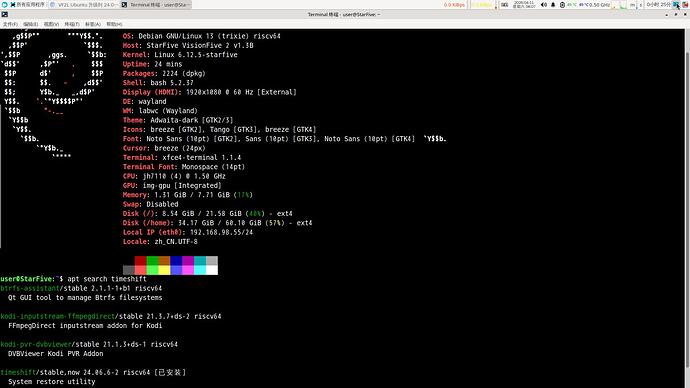Click the 'Icons: breeze [GTK2]' line
This screenshot has width=690, height=388.
pos(219,129)
